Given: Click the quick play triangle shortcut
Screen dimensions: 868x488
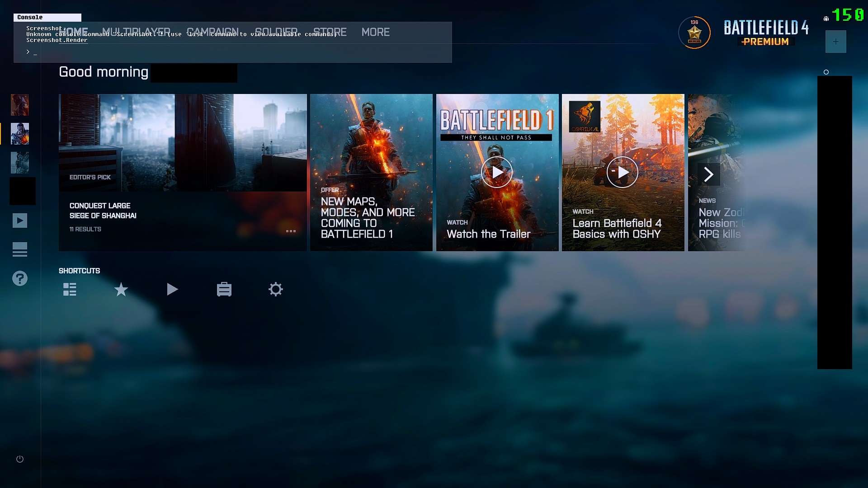Looking at the screenshot, I should (172, 289).
